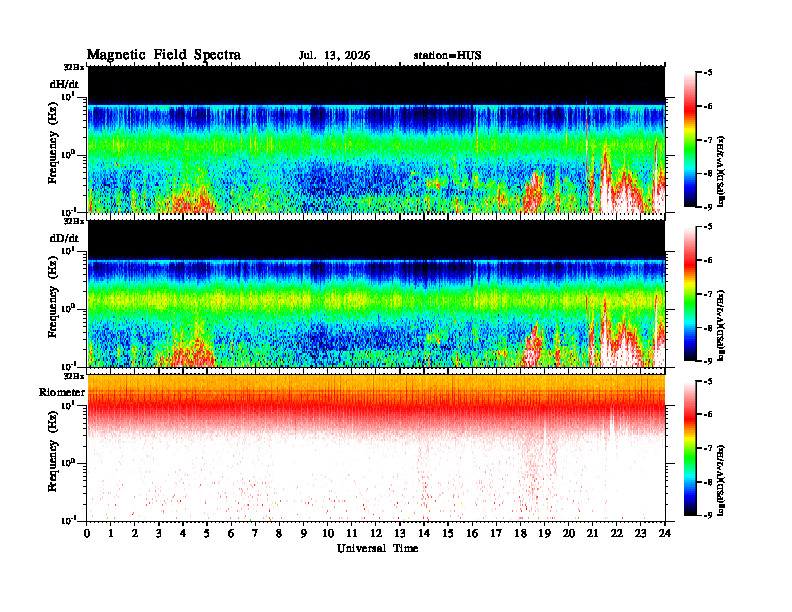
Task: Click hour '4' on the time axis
Action: (x=183, y=533)
